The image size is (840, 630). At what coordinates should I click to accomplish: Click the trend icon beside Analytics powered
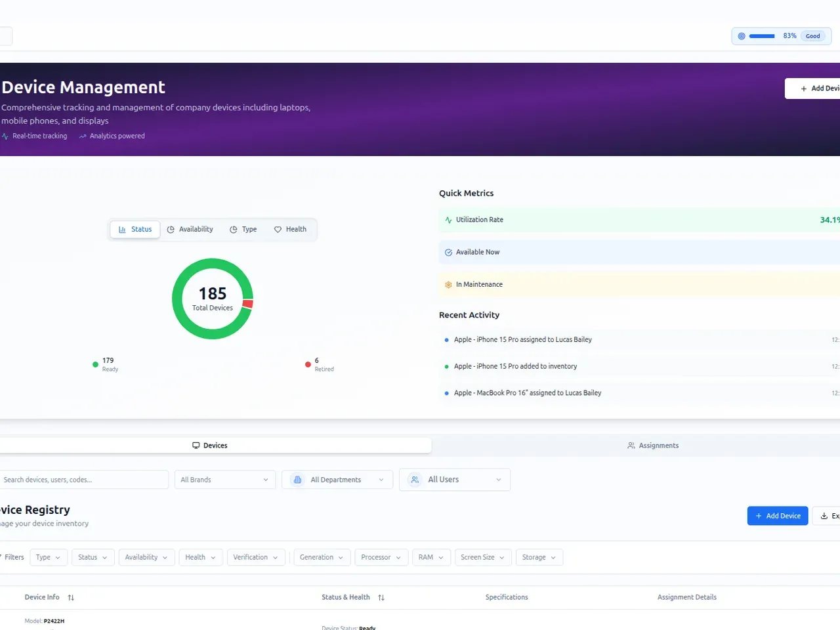pos(83,136)
